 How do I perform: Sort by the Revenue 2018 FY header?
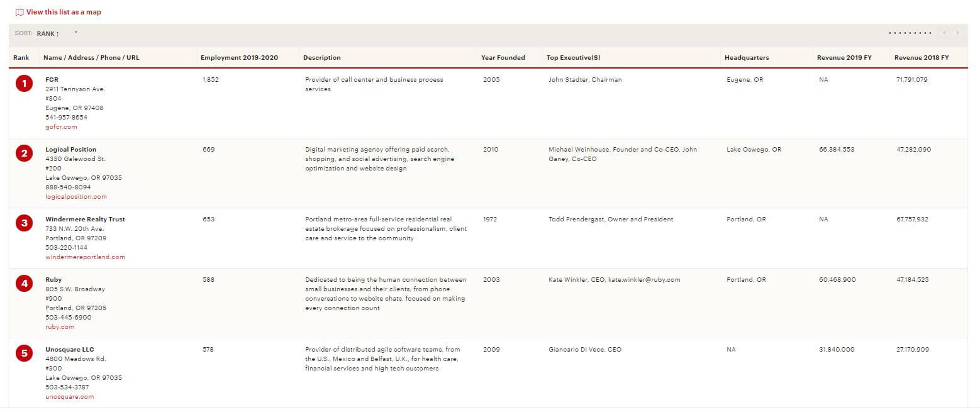(x=922, y=58)
